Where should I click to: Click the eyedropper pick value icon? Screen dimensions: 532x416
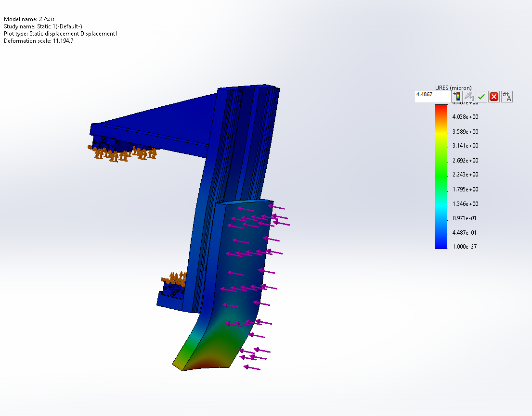[x=469, y=97]
